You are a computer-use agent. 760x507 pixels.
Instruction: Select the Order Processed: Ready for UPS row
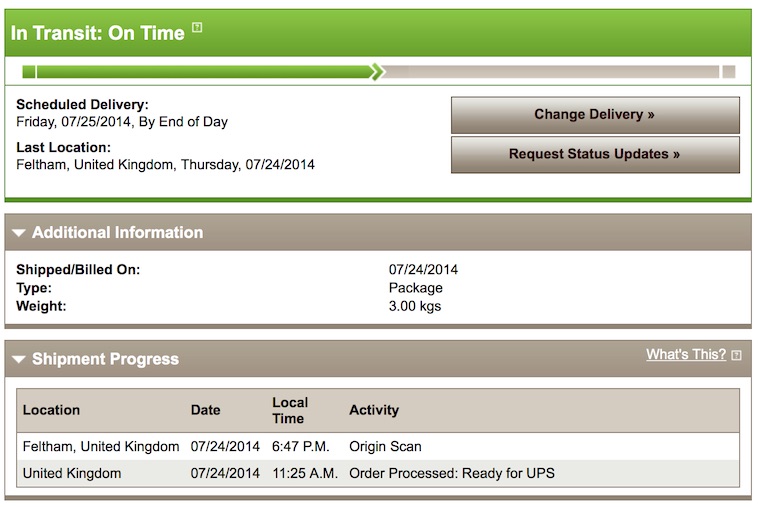click(451, 473)
